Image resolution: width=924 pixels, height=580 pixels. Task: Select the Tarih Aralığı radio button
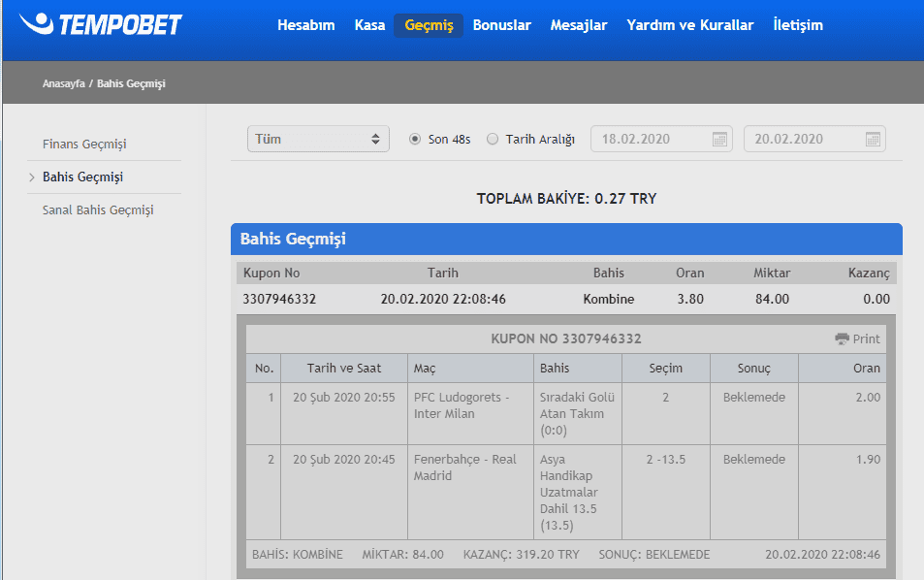tap(492, 139)
